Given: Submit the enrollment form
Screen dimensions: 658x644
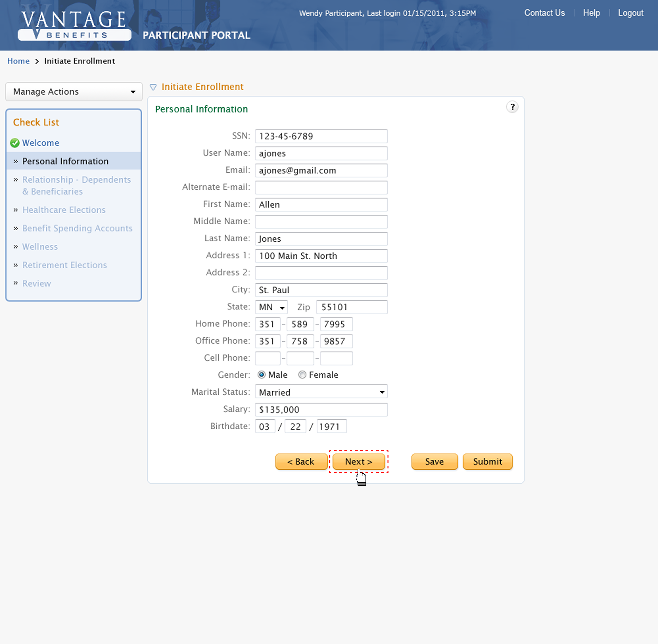Looking at the screenshot, I should (x=487, y=462).
